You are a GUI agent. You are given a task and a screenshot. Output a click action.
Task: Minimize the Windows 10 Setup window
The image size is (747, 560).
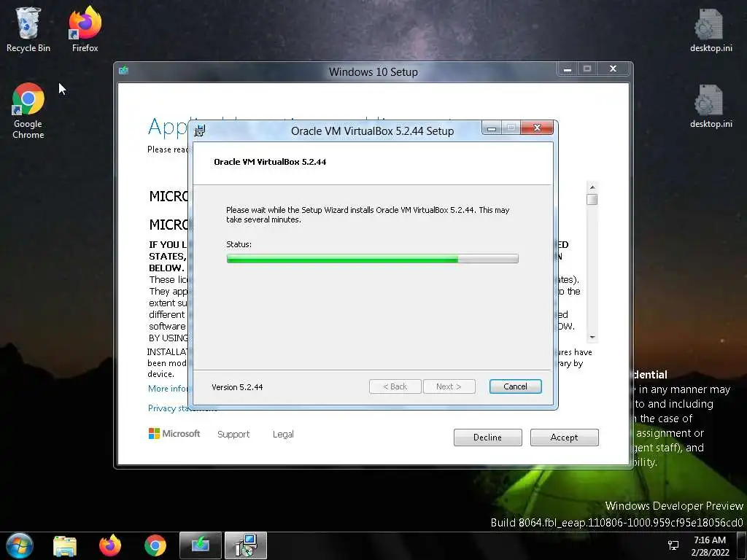(x=568, y=69)
